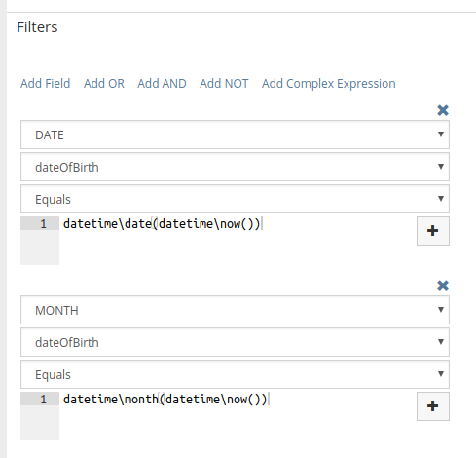Click the Add Field link
Image resolution: width=476 pixels, height=458 pixels.
click(46, 84)
